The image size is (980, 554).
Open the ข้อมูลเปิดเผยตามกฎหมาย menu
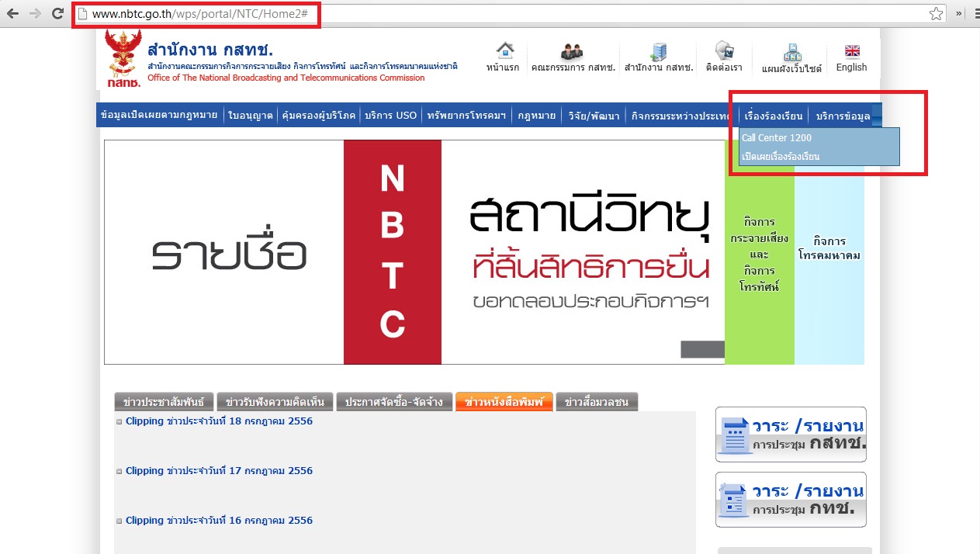point(159,116)
